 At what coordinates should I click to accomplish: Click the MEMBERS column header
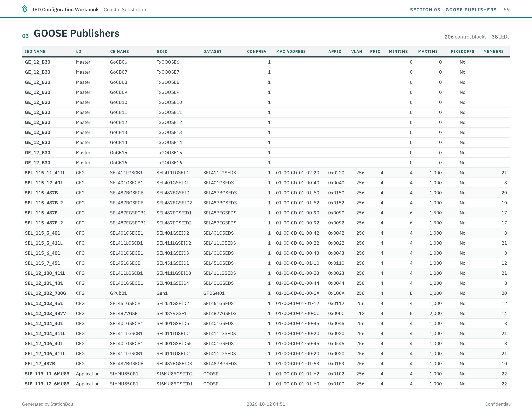(x=493, y=51)
